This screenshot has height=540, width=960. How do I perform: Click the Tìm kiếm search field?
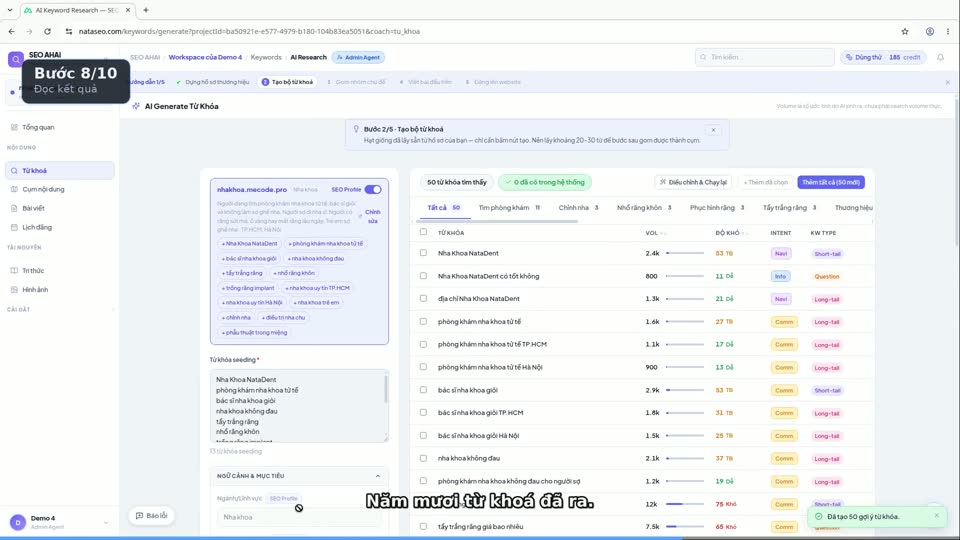coord(764,57)
